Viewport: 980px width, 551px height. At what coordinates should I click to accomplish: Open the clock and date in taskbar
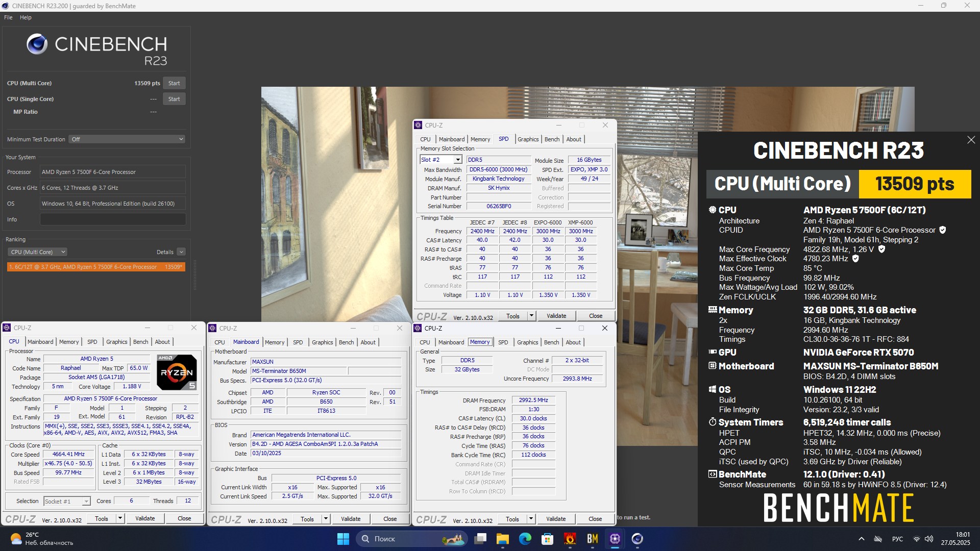tap(955, 539)
